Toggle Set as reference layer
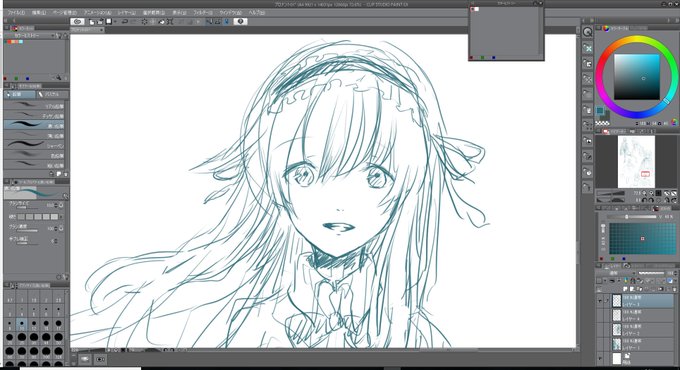Image resolution: width=680 pixels, height=370 pixels. [x=619, y=281]
